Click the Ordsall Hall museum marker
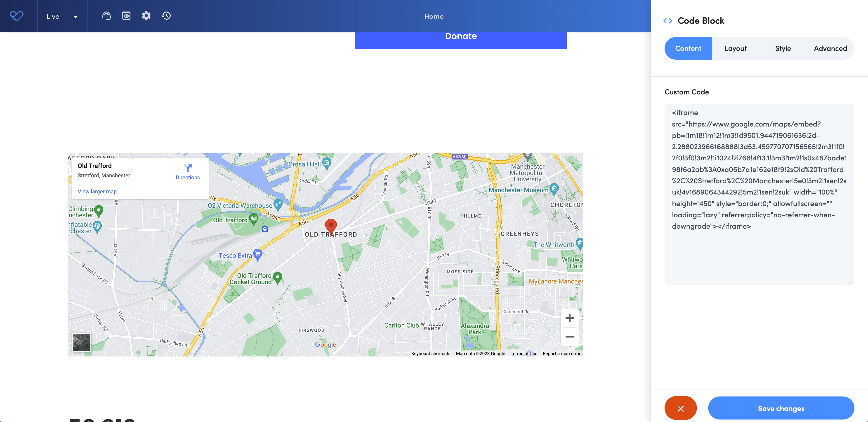The image size is (868, 422). tap(326, 163)
